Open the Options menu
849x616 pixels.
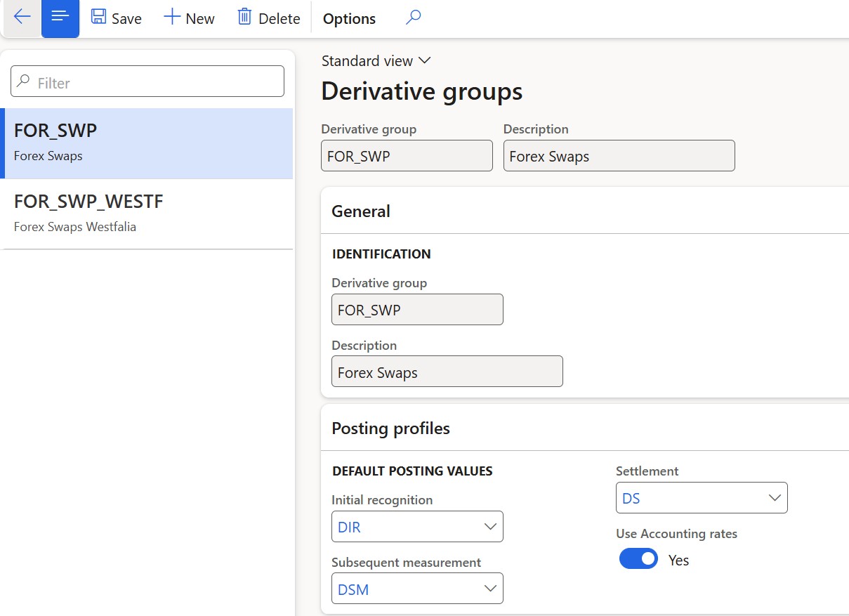pyautogui.click(x=349, y=19)
